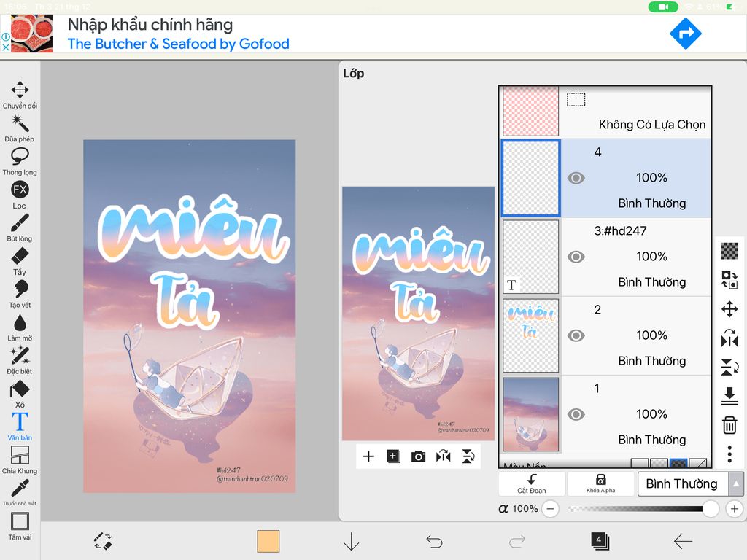This screenshot has width=747, height=560.
Task: Delete the layer with trash icon
Action: (x=729, y=425)
